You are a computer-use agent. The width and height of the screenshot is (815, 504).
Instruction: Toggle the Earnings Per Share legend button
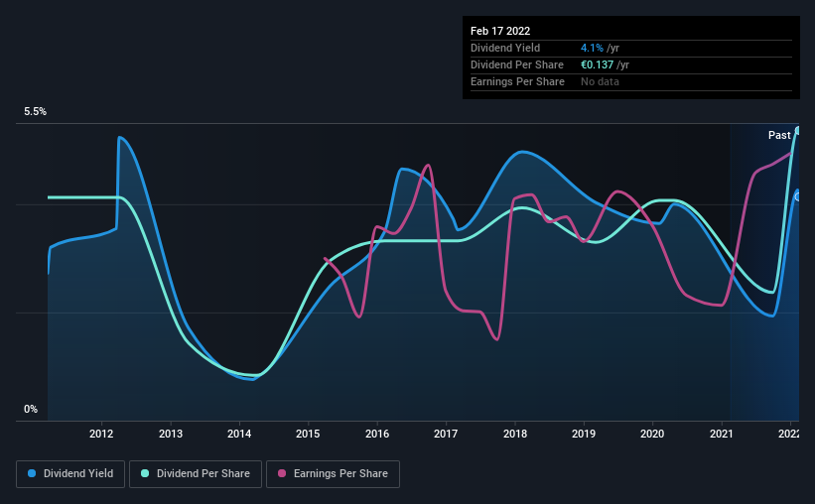point(333,474)
